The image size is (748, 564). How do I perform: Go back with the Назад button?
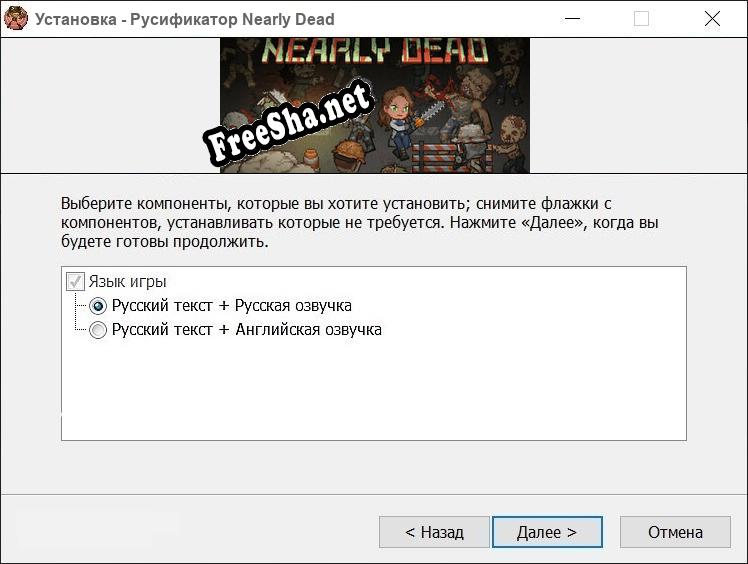pyautogui.click(x=434, y=532)
